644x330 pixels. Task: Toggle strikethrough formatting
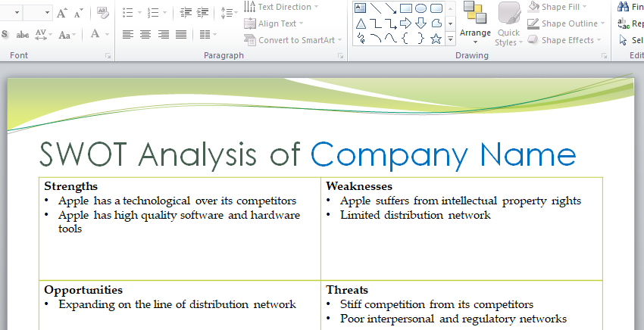[x=23, y=35]
